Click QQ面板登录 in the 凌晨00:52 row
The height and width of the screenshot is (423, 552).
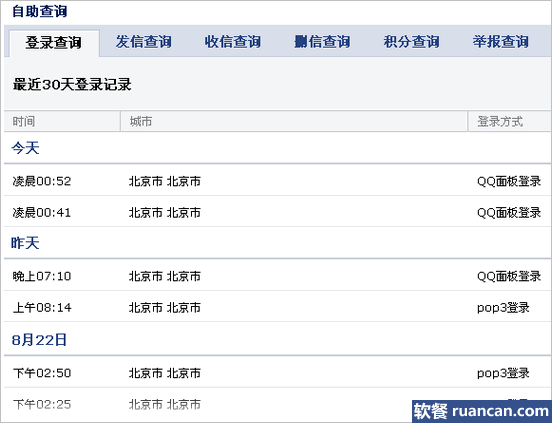tap(509, 181)
